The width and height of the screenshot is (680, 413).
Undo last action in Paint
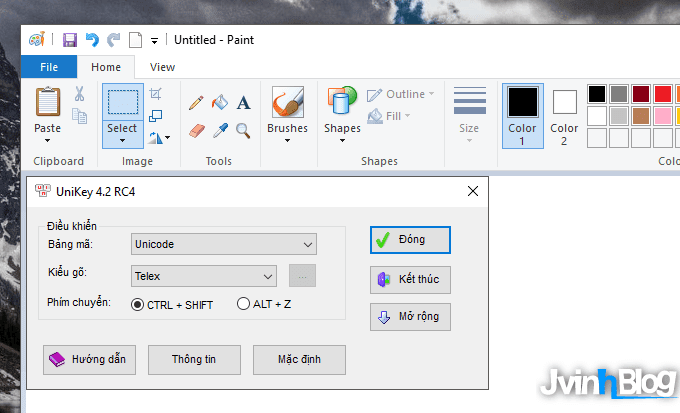tap(92, 40)
